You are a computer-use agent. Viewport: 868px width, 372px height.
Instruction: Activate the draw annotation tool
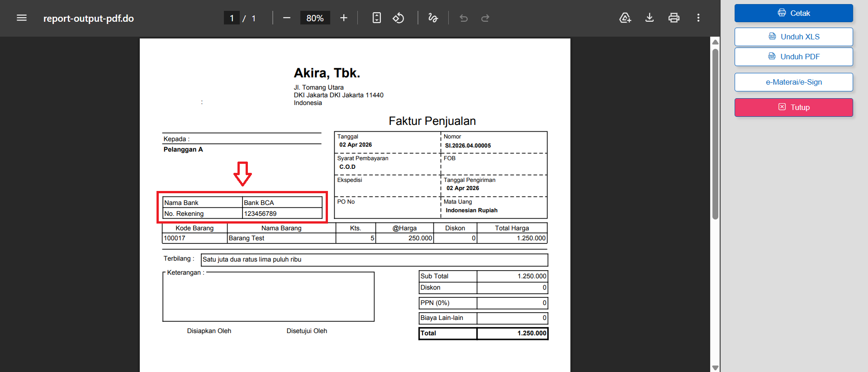tap(433, 18)
